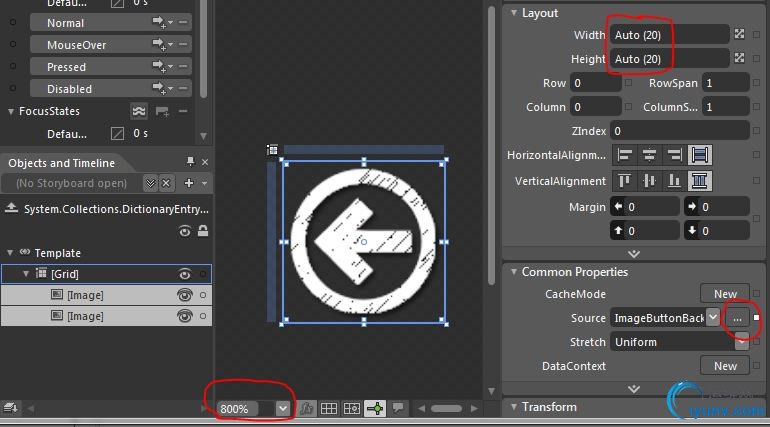Set VerticalAlignment to Top

pyautogui.click(x=625, y=181)
